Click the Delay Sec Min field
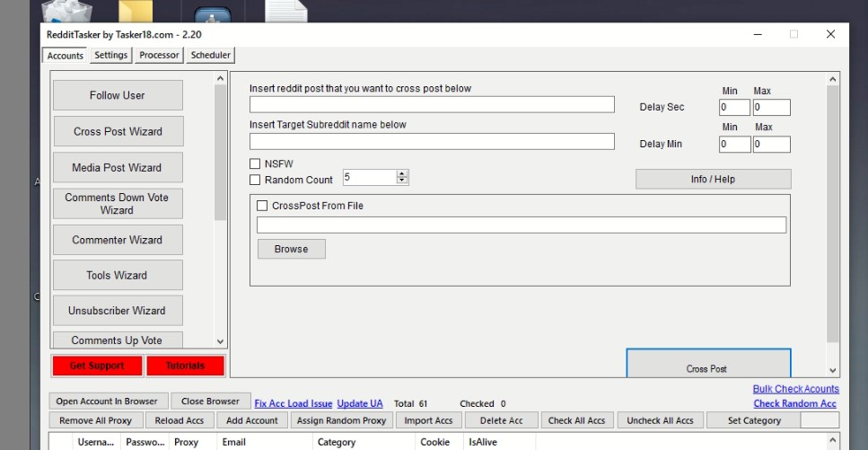The image size is (868, 450). click(734, 108)
